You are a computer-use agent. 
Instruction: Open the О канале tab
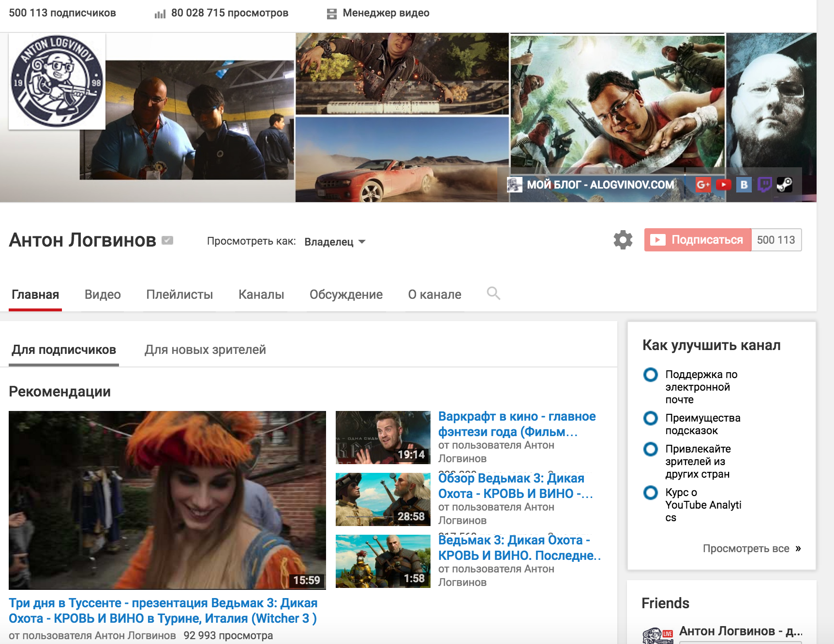pyautogui.click(x=434, y=294)
